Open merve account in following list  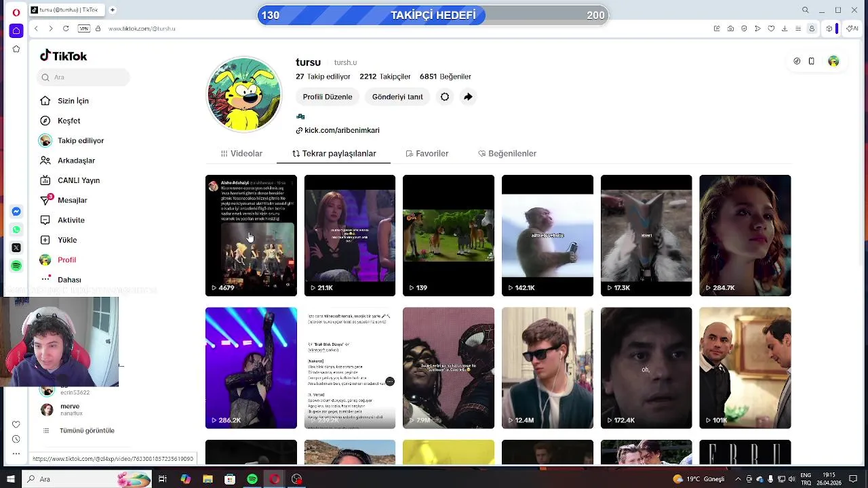69,409
